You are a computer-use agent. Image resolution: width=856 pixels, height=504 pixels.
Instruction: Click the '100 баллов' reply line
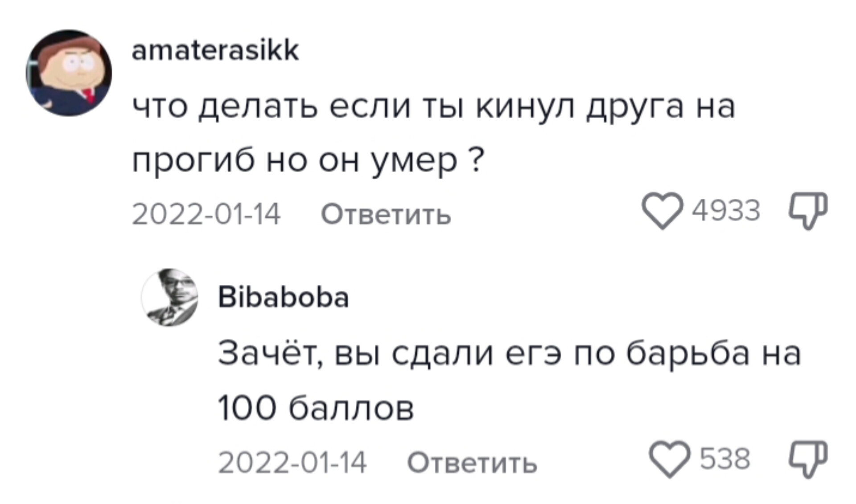(x=316, y=408)
